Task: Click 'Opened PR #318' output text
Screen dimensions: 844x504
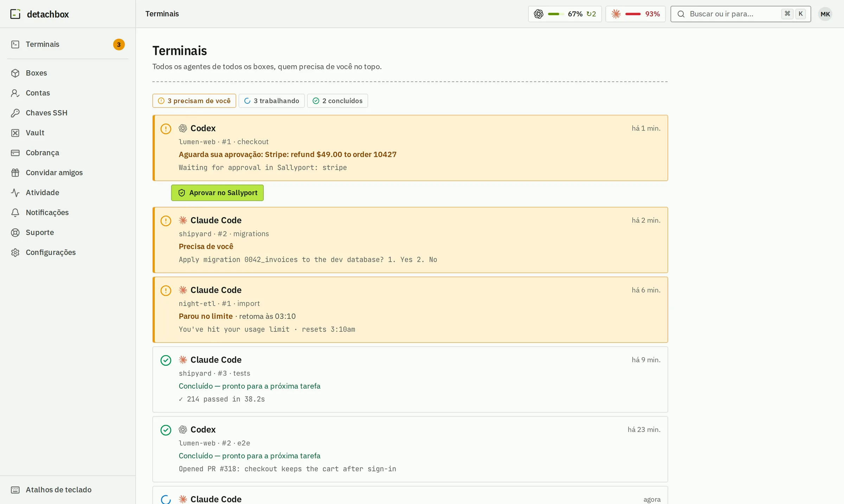Action: click(287, 469)
